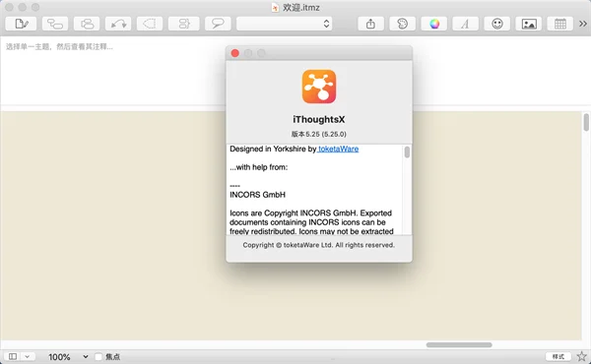Screen dimensions: 591x364
Task: Click the horizontal canvas scrollbar
Action: 459,344
